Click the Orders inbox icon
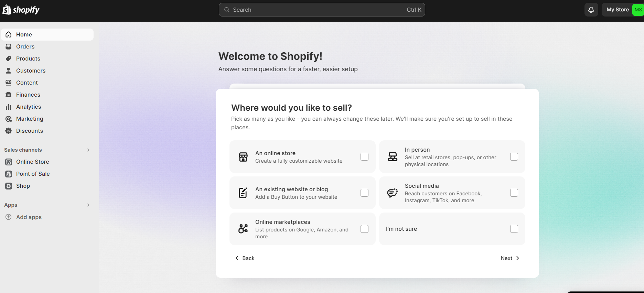Screen dimensions: 644x293 pos(9,46)
